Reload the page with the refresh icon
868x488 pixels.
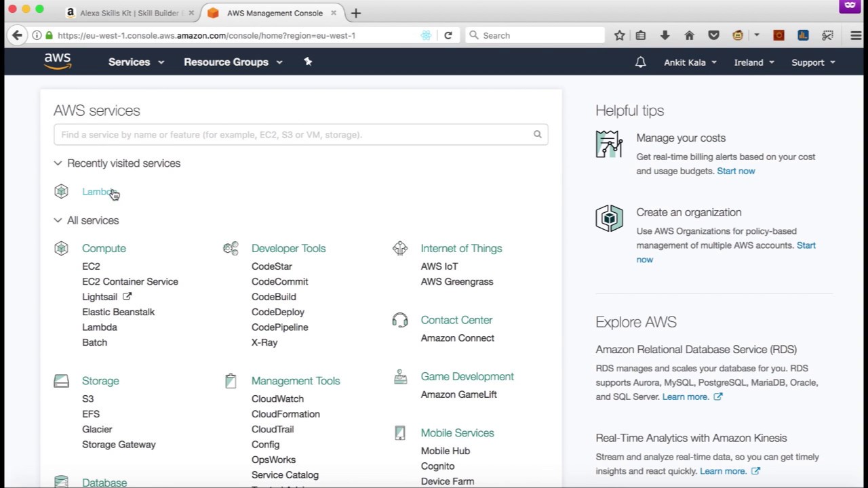click(x=448, y=35)
